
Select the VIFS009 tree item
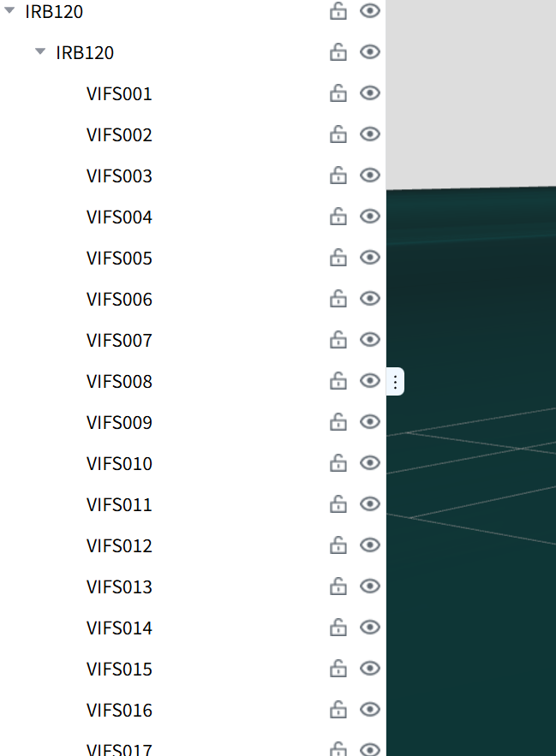coord(119,422)
